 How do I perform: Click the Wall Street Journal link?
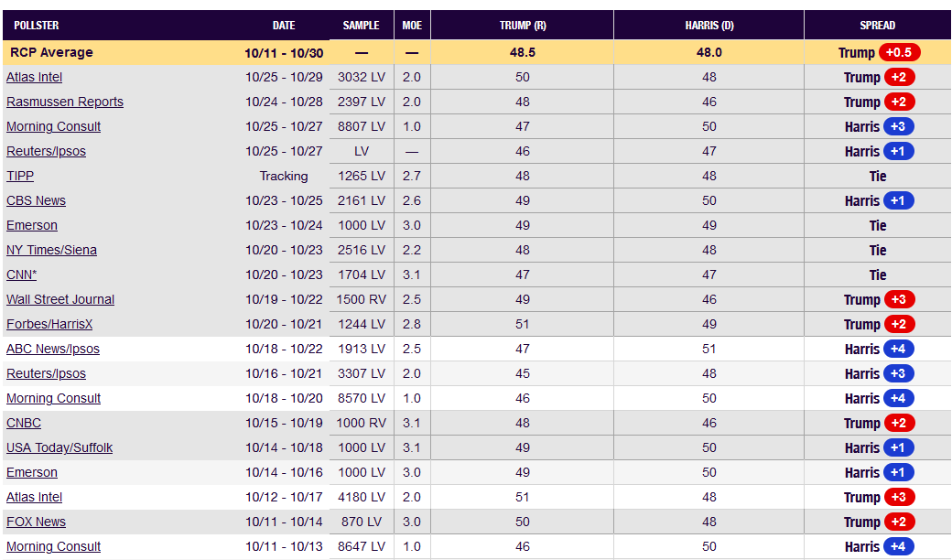pyautogui.click(x=60, y=299)
